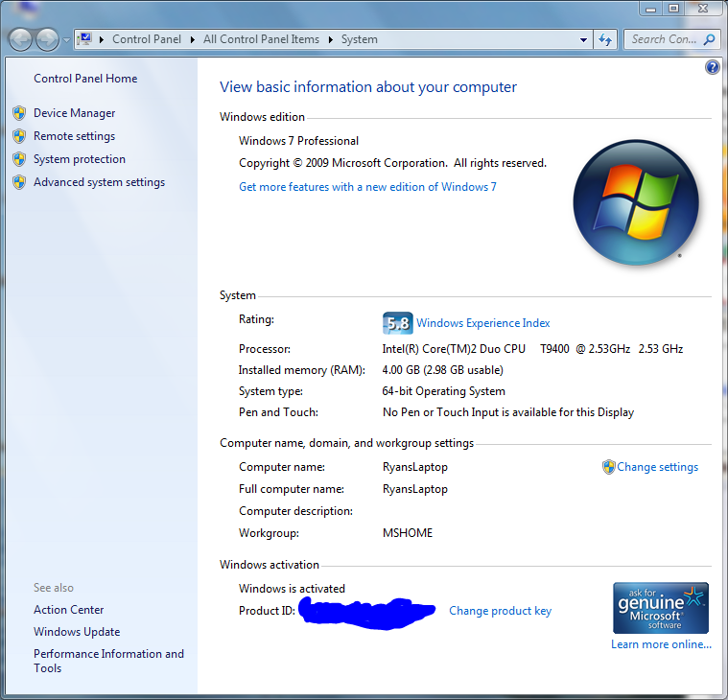Viewport: 728px width, 700px height.
Task: Open Performance Information and Tools link
Action: 108,661
